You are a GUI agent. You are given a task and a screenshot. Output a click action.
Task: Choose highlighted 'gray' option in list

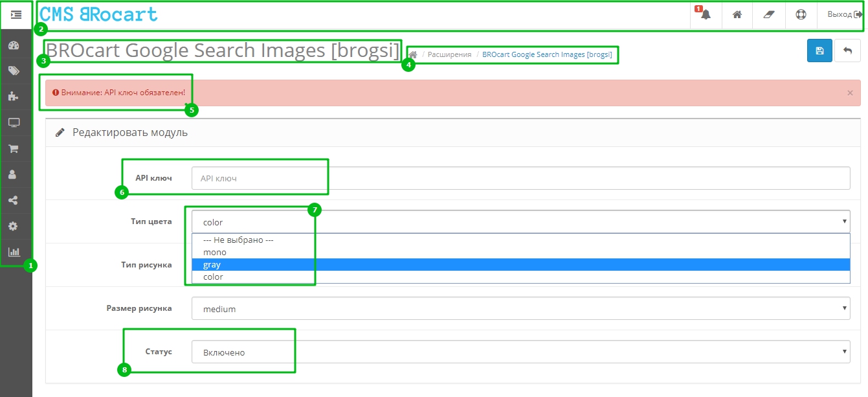[520, 264]
